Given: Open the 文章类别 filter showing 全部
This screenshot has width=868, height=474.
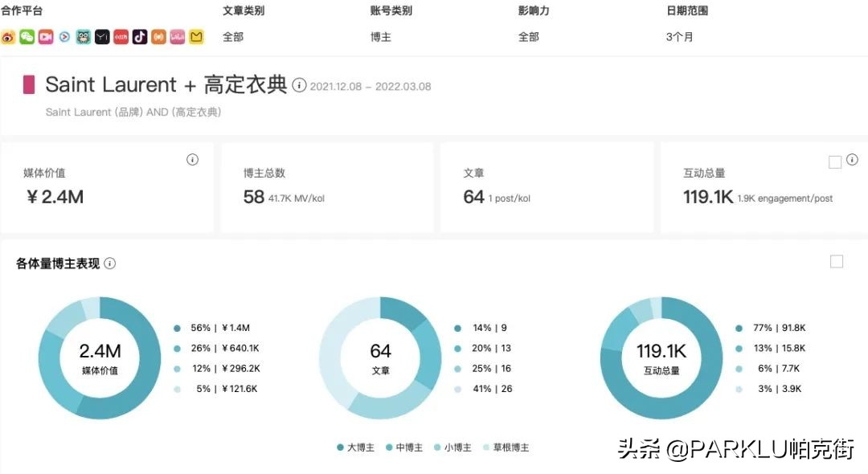Looking at the screenshot, I should tap(232, 37).
